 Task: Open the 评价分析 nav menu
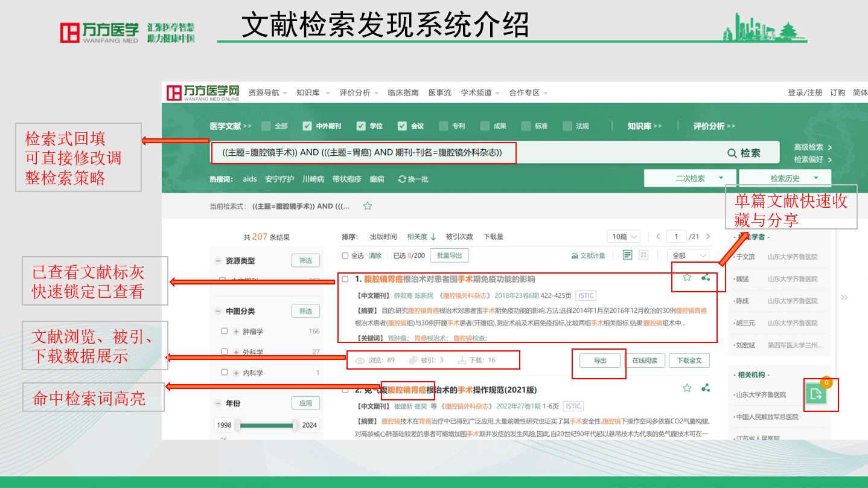pos(359,93)
